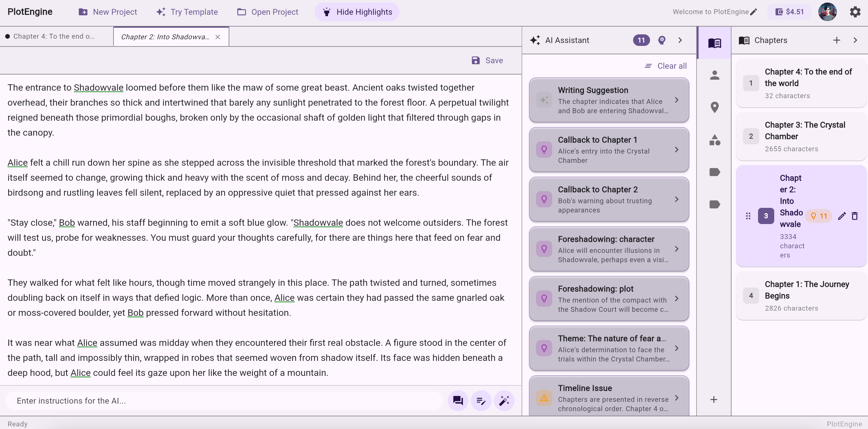Open the Locations pin icon

click(714, 107)
